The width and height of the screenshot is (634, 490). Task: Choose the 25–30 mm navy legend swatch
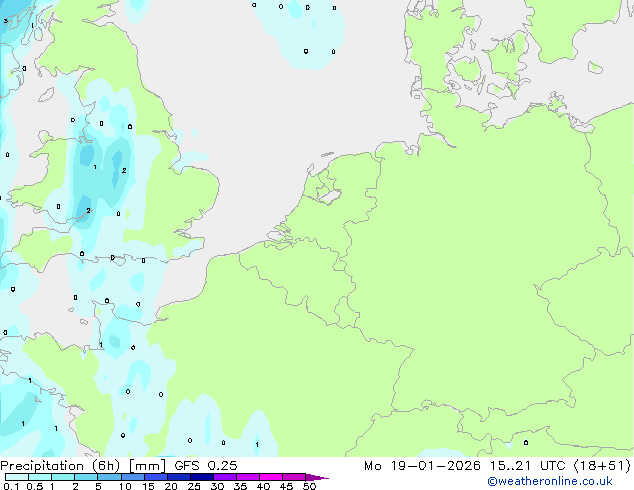point(201,477)
